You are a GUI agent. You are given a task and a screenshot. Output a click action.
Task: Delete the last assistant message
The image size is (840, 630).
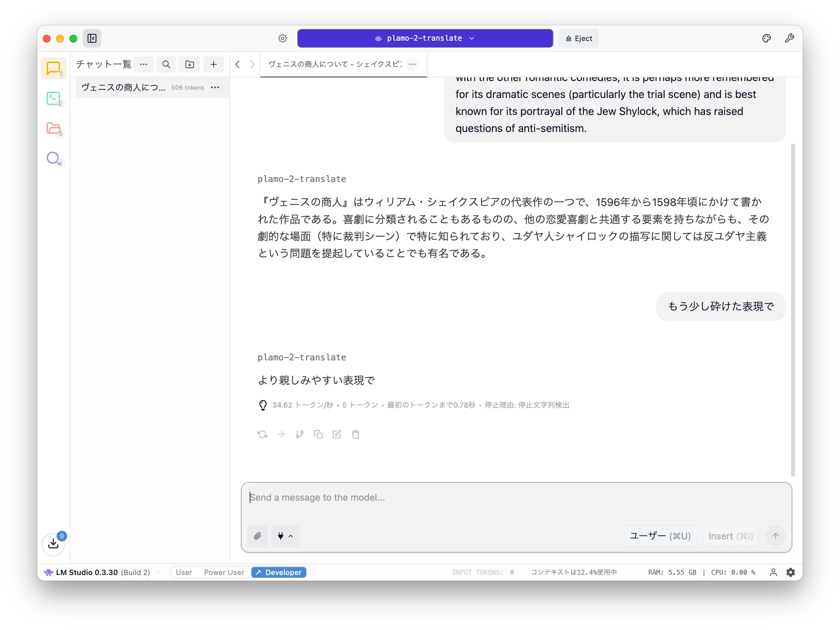(355, 434)
